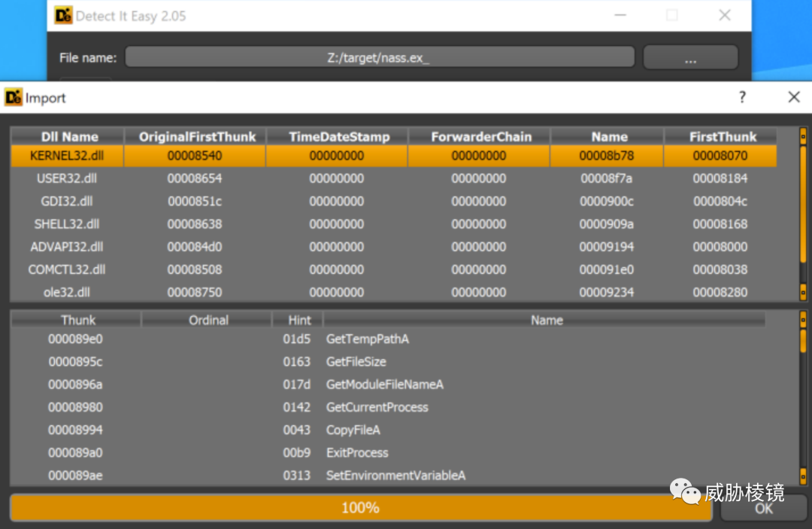Click the Ordinal column header
812x529 pixels.
[x=207, y=321]
